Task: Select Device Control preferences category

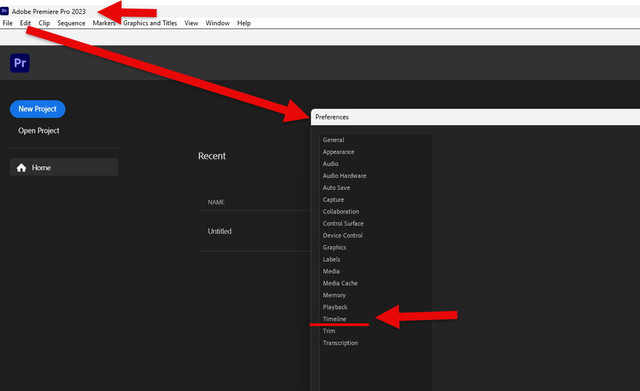Action: coord(343,235)
